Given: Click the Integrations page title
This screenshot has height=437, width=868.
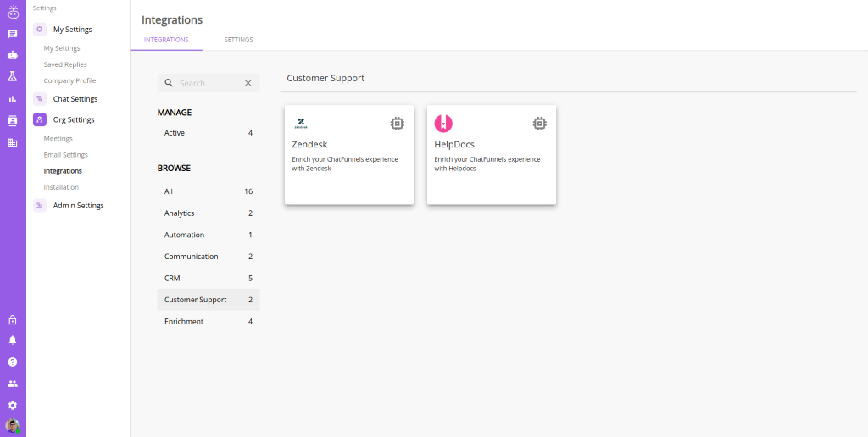Looking at the screenshot, I should [x=172, y=20].
